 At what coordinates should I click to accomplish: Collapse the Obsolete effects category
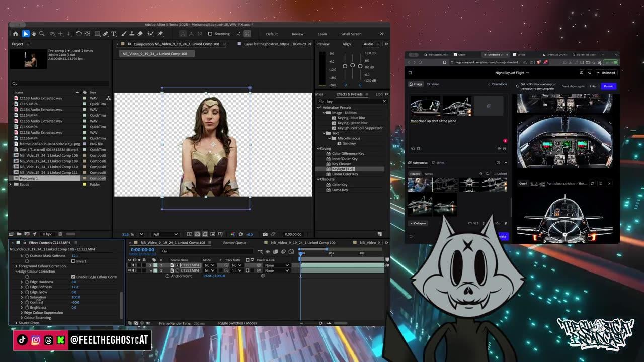pos(318,179)
